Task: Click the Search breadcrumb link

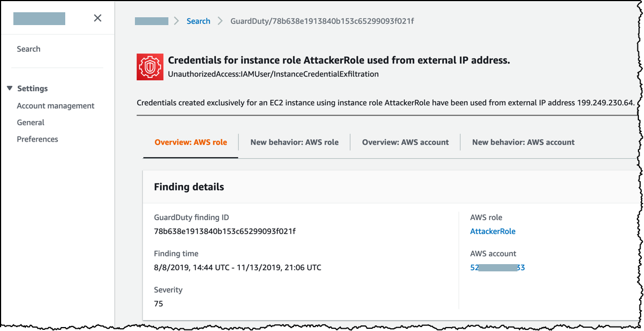Action: [198, 21]
